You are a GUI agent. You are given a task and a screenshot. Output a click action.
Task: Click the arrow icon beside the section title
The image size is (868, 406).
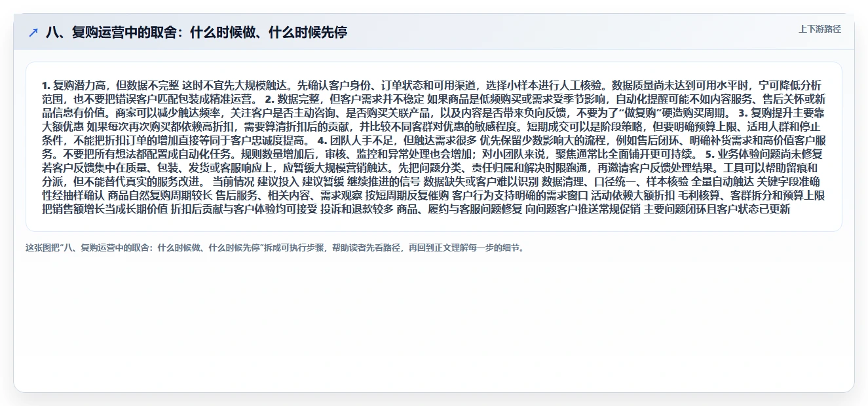pyautogui.click(x=33, y=32)
